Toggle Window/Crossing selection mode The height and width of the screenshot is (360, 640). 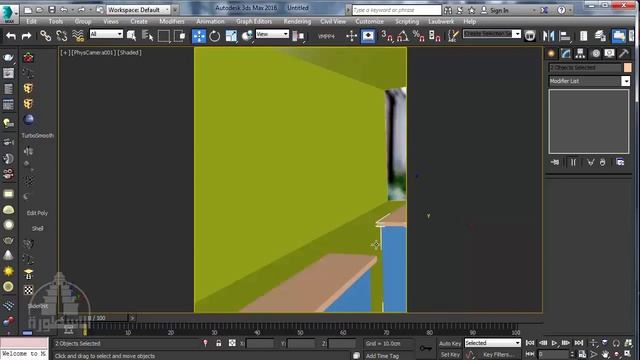pos(180,36)
